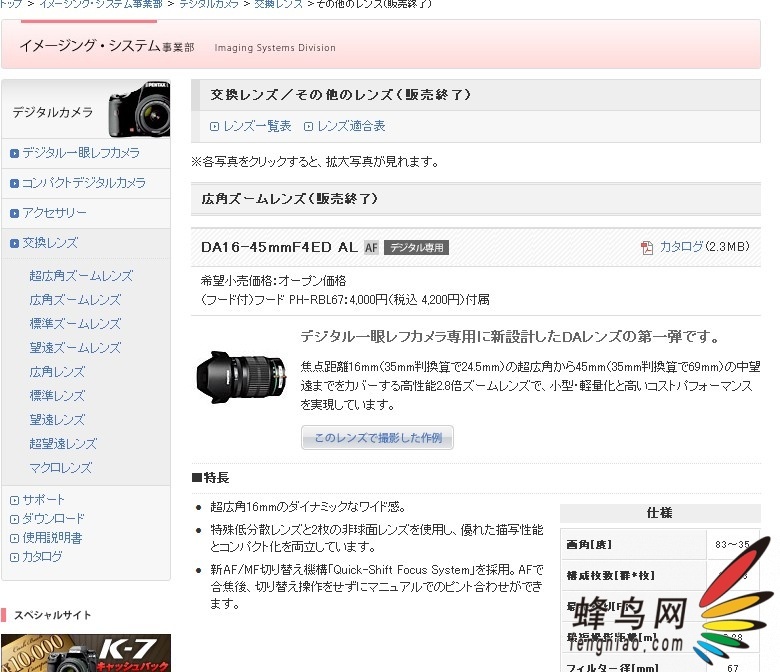Open the 使用説明書 link

(x=52, y=538)
